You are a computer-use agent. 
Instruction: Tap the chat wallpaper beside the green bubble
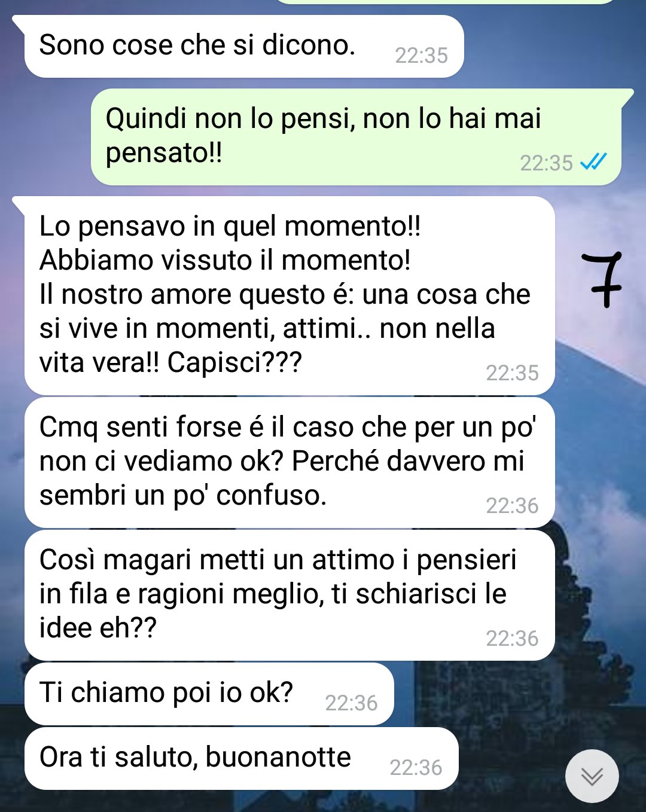(x=45, y=137)
